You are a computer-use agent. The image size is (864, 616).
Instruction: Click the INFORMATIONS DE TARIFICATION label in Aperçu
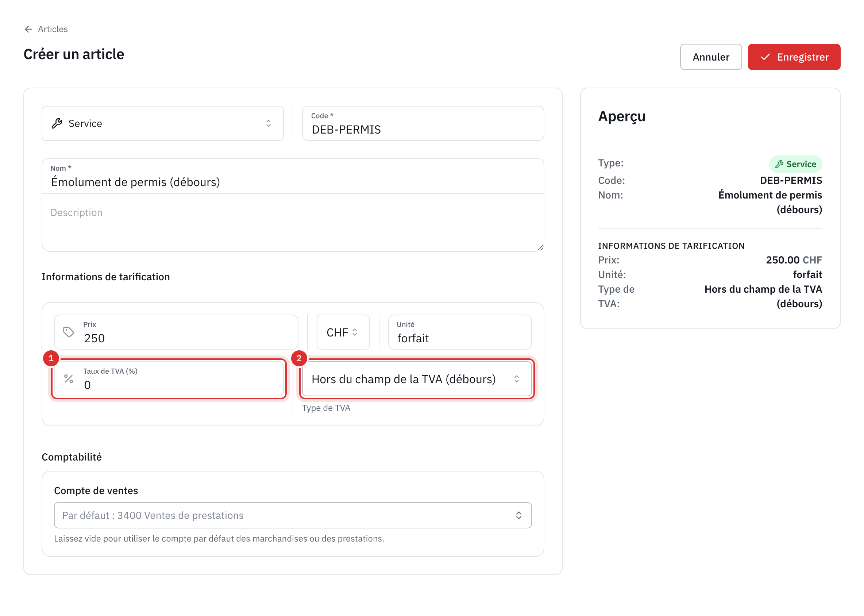(x=671, y=246)
